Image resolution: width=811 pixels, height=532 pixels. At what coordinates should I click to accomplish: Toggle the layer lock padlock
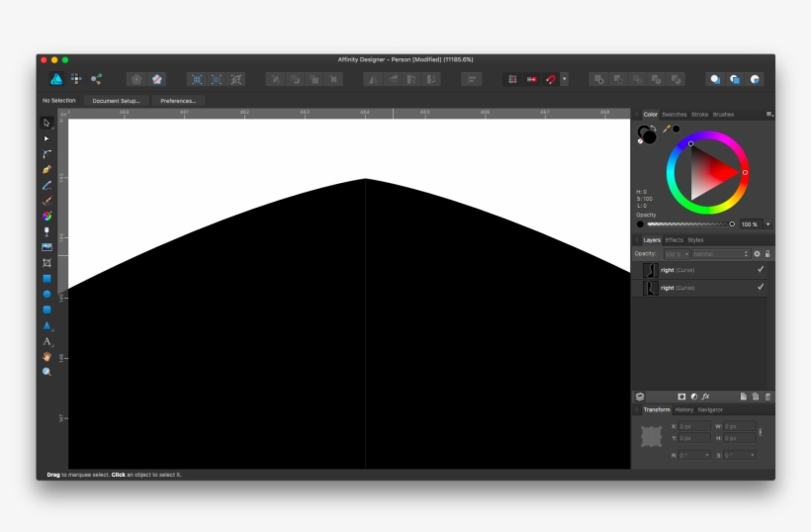pos(767,254)
